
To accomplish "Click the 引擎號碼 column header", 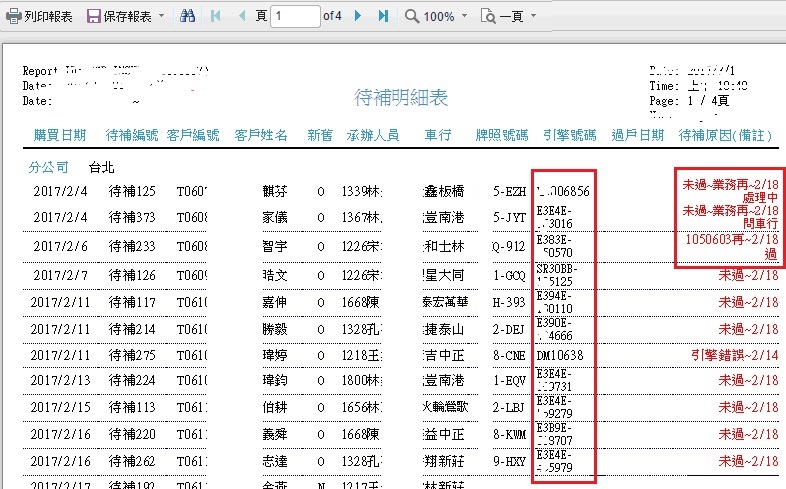I will pos(569,135).
